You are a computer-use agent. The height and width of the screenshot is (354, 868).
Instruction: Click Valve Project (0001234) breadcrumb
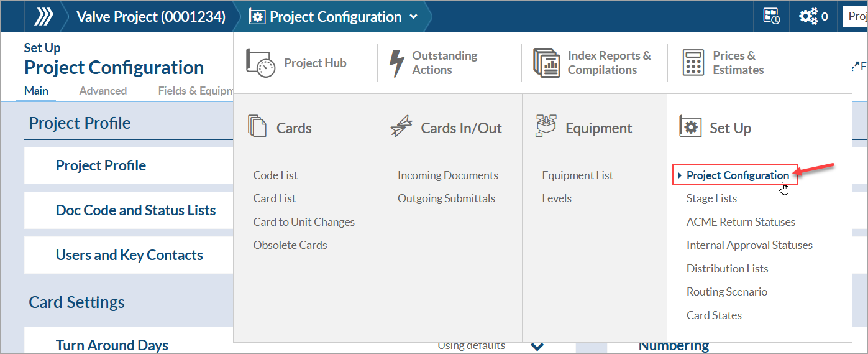click(150, 17)
